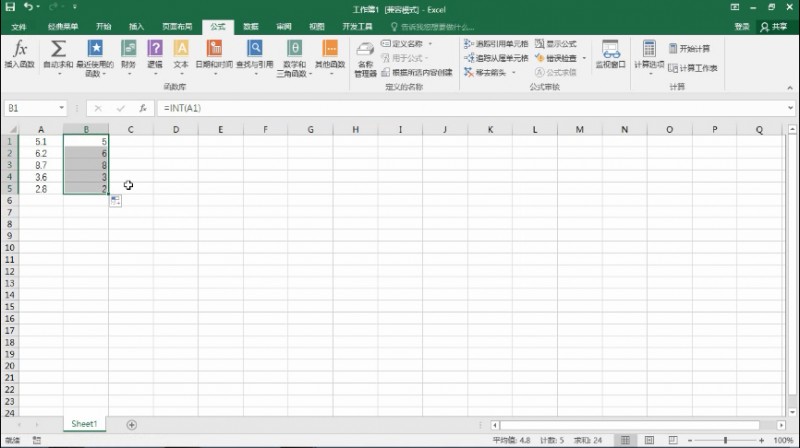The image size is (800, 448).
Task: Switch to the Insert (插入) tab
Action: [x=136, y=27]
